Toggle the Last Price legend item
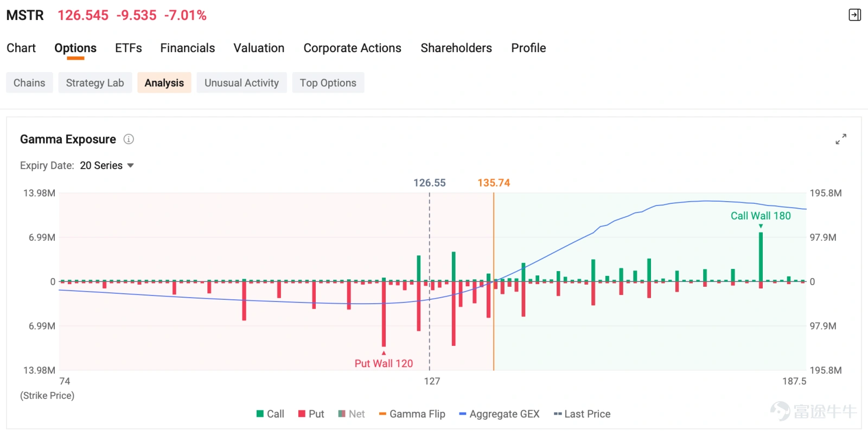 [x=582, y=414]
